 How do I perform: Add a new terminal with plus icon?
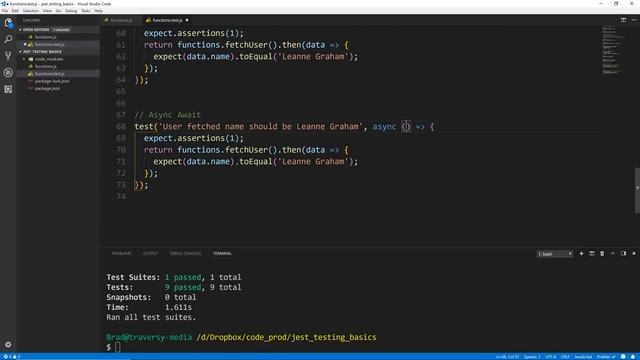tap(581, 253)
